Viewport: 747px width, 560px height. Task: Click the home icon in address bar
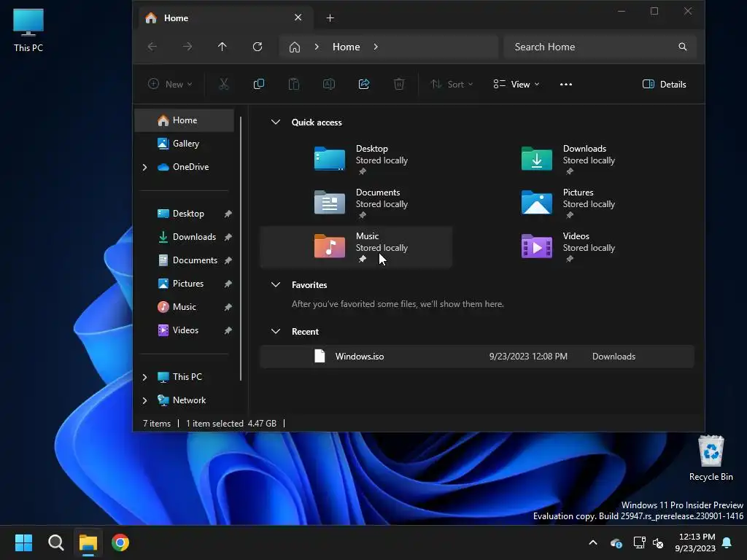[x=295, y=47]
